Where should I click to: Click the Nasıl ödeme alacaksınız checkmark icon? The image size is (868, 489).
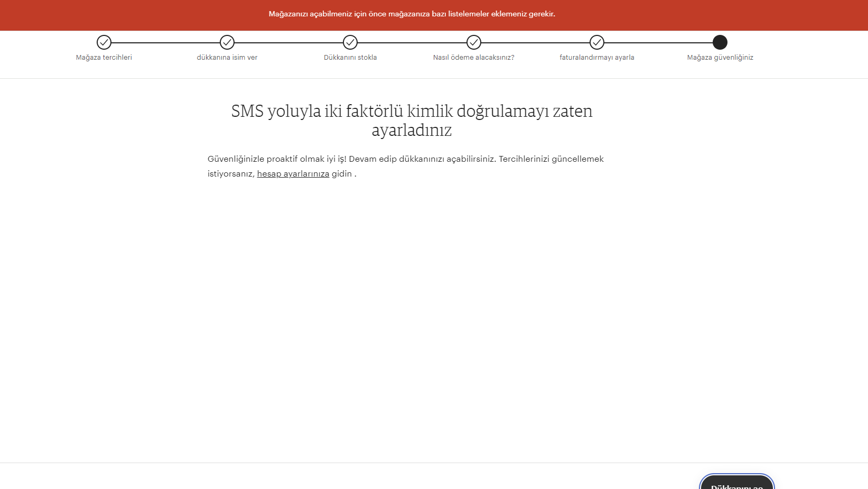click(474, 42)
